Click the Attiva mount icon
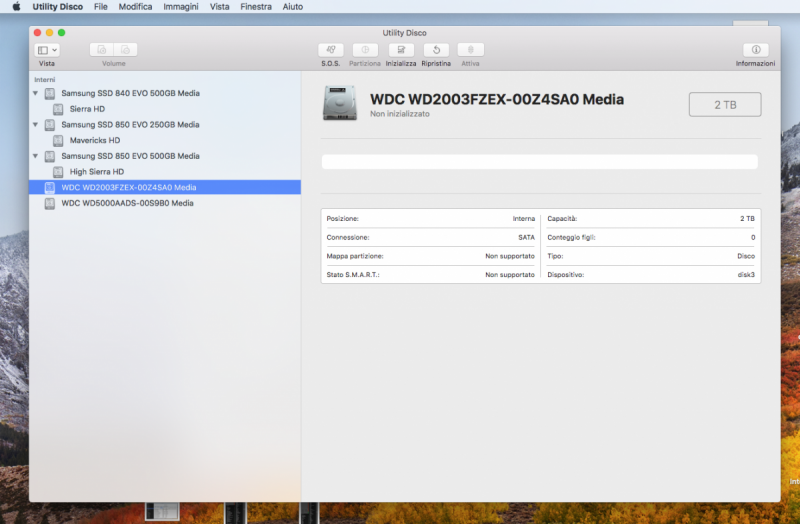The width and height of the screenshot is (800, 524). pyautogui.click(x=470, y=49)
